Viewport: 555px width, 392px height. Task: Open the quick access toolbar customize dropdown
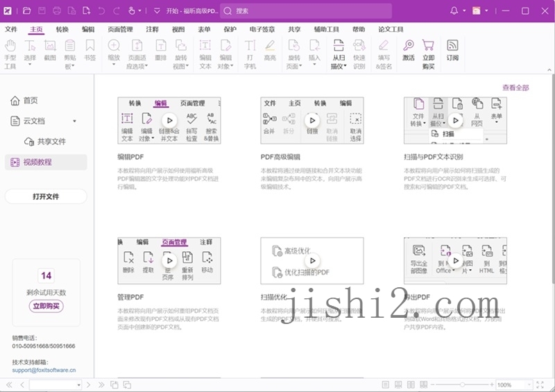coord(157,11)
